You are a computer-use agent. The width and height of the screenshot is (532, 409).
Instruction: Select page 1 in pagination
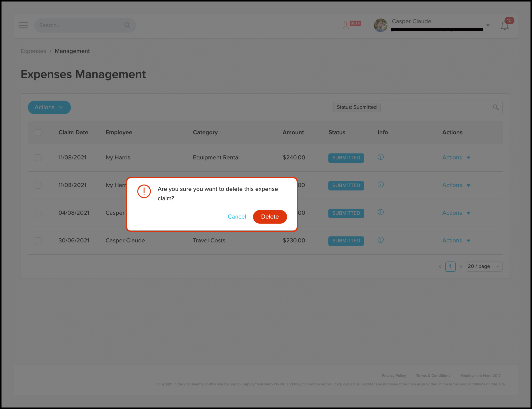tap(450, 267)
